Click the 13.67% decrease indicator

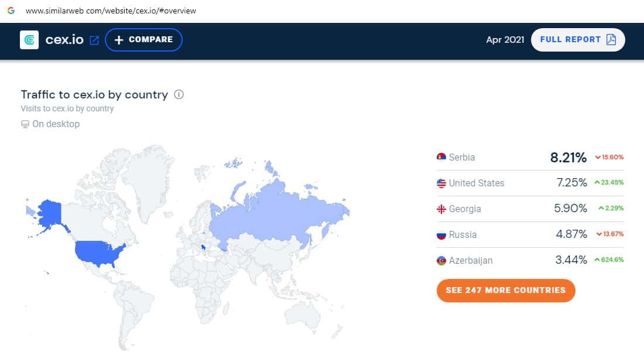610,234
